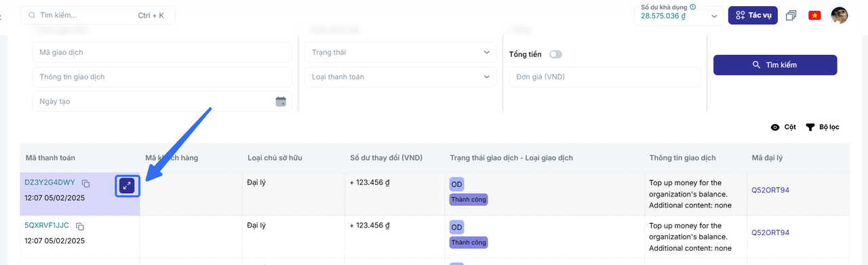Toggle the Tổng tiền switch
This screenshot has height=265, width=868.
(555, 54)
